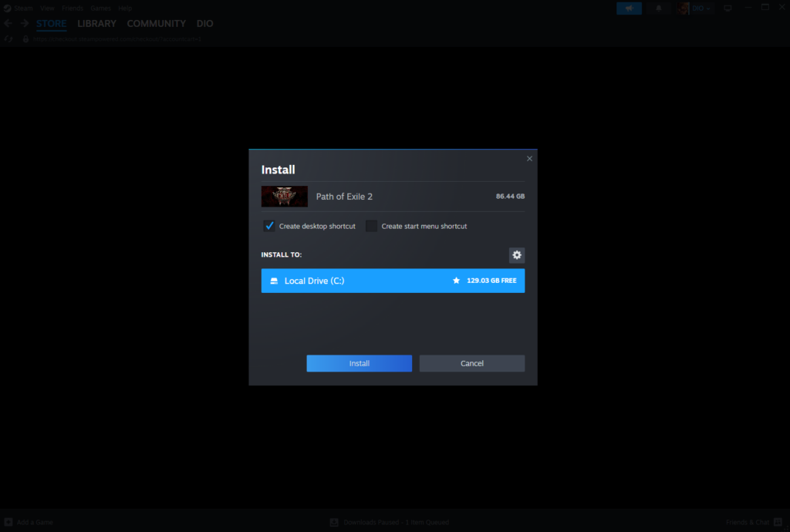The width and height of the screenshot is (790, 532).
Task: Go to the COMMUNITY tab
Action: 156,23
